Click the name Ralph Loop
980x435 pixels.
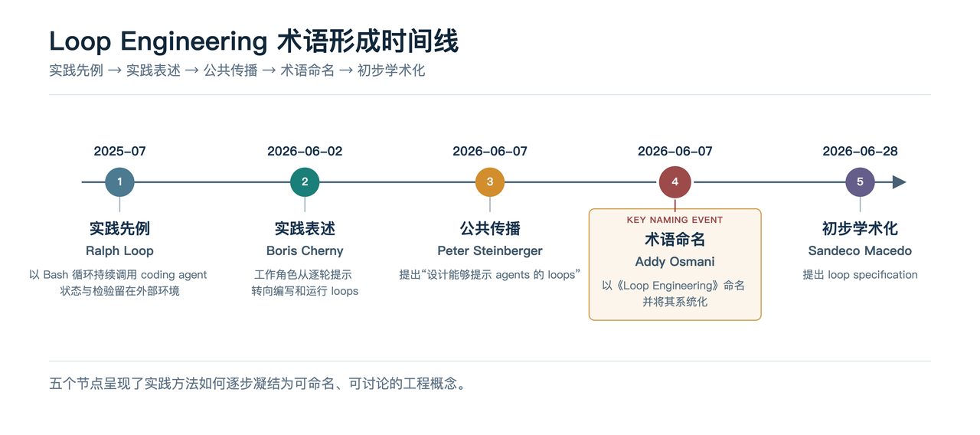(119, 250)
